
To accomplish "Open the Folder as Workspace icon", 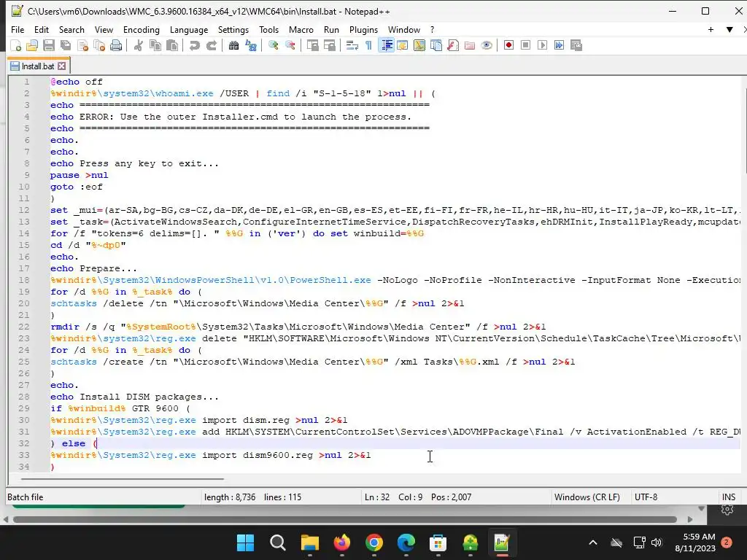I will (470, 45).
